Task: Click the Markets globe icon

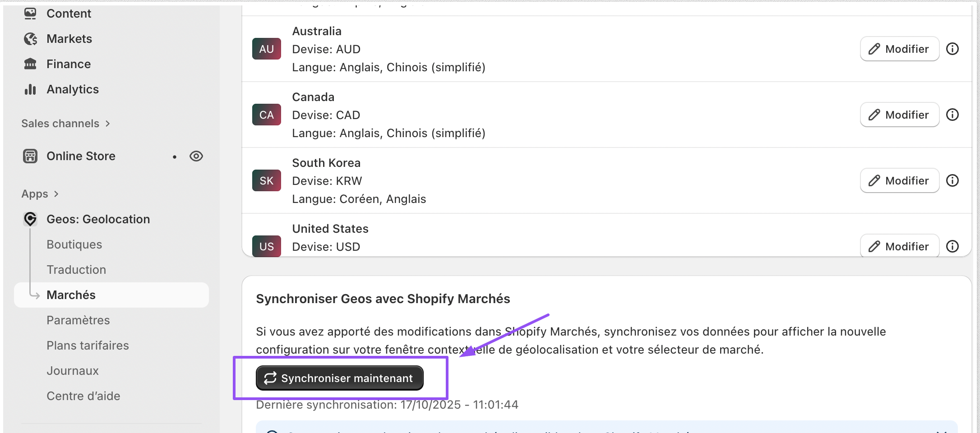Action: coord(30,39)
